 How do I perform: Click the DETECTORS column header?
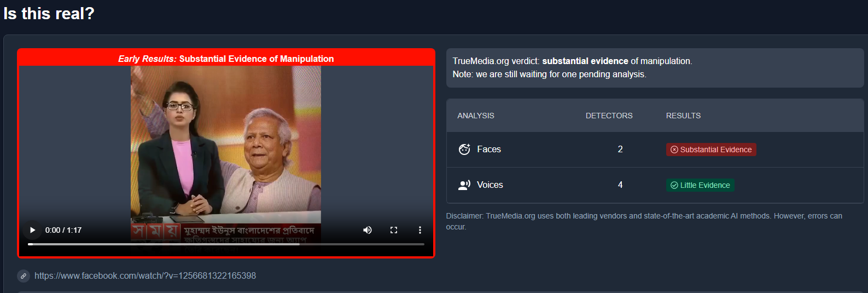[x=609, y=116]
